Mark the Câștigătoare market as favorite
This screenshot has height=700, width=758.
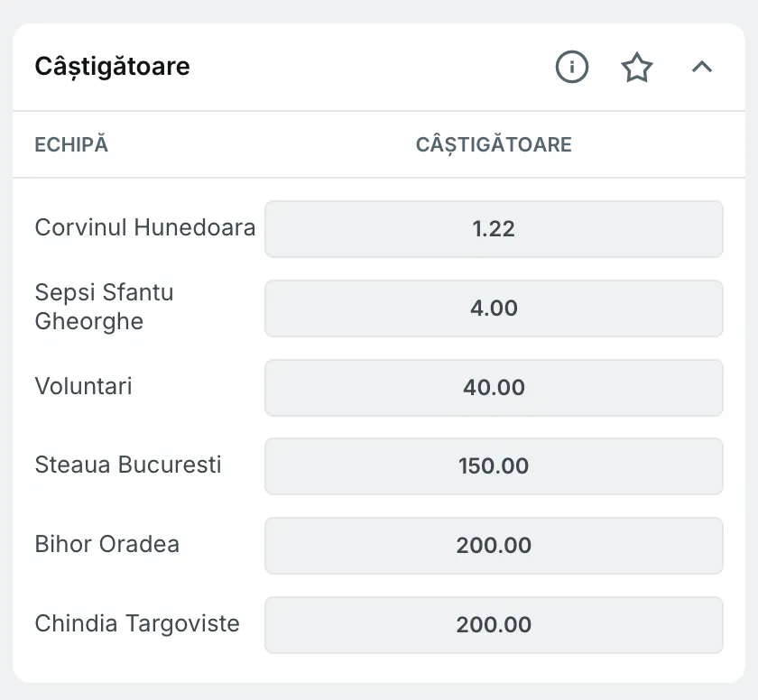[637, 67]
